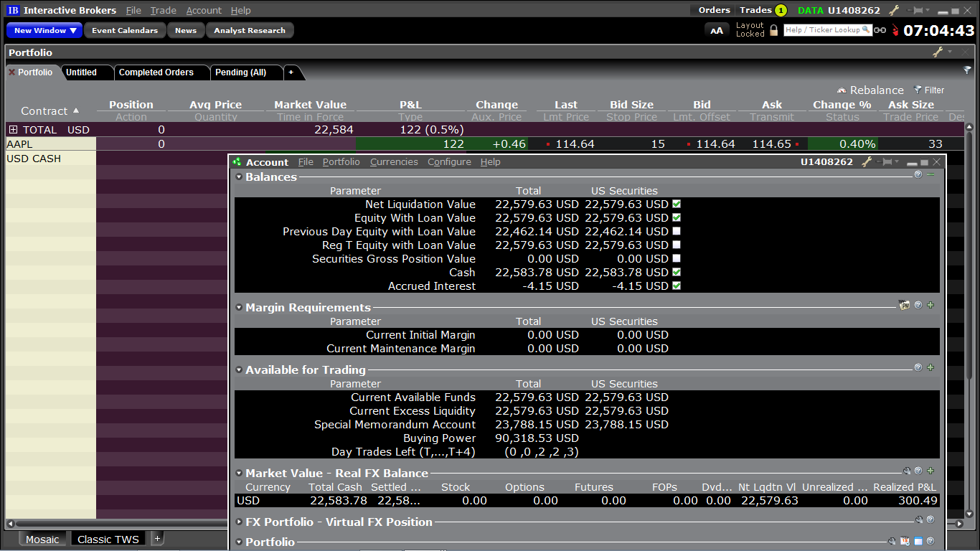The image size is (980, 551).
Task: Click the Orders button in title bar
Action: pos(714,10)
